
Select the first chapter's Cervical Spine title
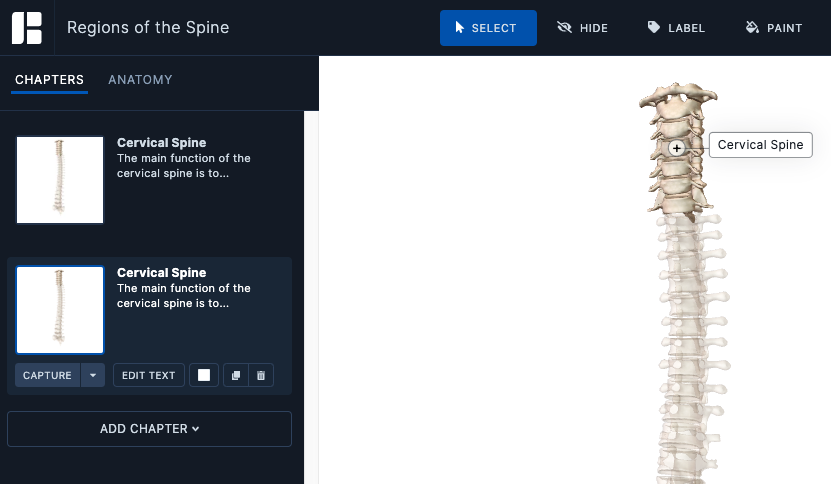162,143
